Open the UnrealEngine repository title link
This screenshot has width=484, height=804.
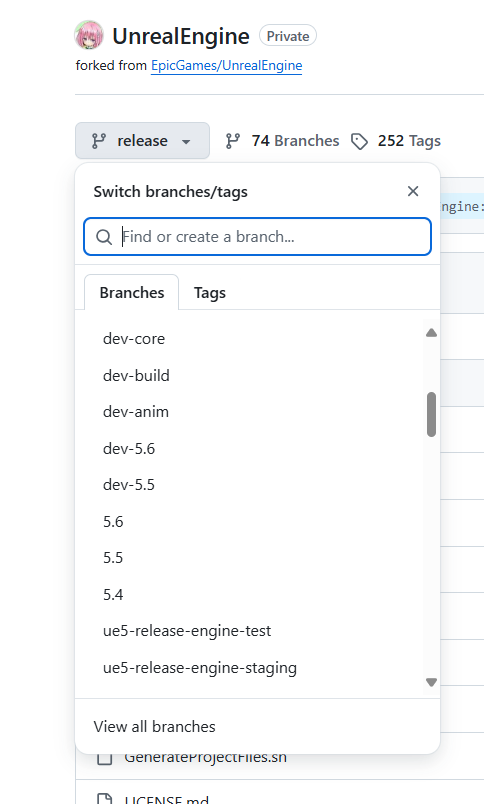click(181, 36)
